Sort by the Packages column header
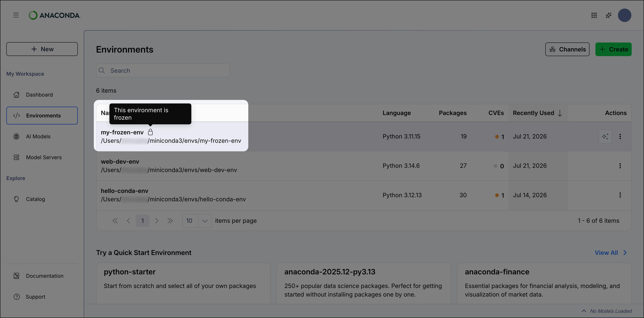Viewport: 644px width, 318px height. click(x=453, y=113)
